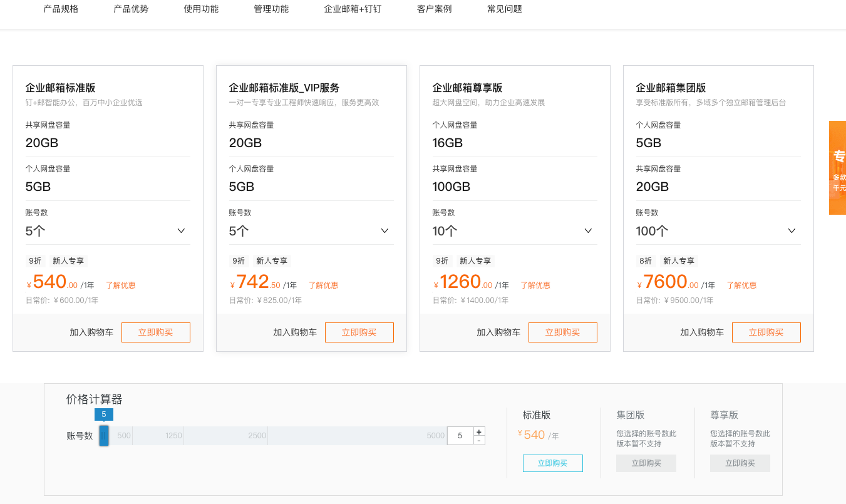Add 企业邮箱尊享版 to the shopping cart
The height and width of the screenshot is (504, 846).
pyautogui.click(x=498, y=332)
